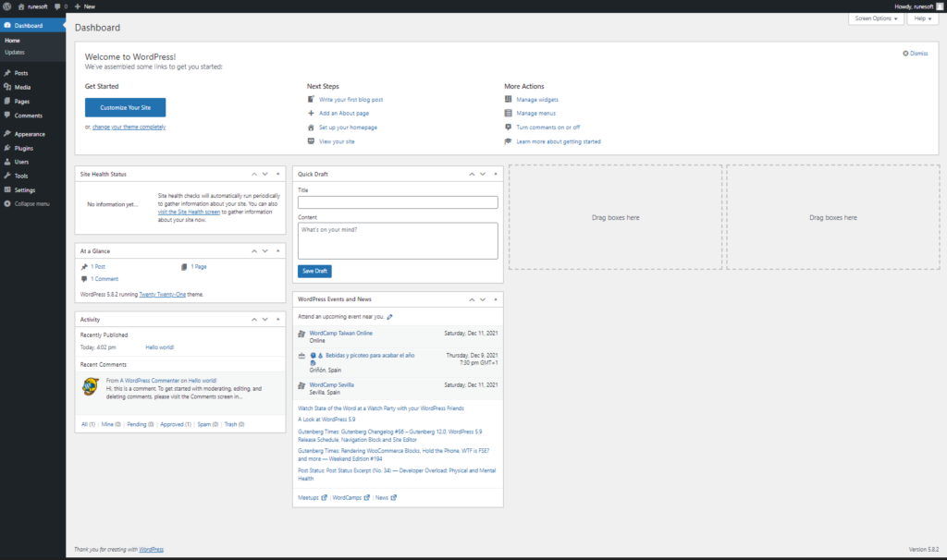Toggle the Site Health Status panel
The width and height of the screenshot is (947, 560).
coord(277,174)
